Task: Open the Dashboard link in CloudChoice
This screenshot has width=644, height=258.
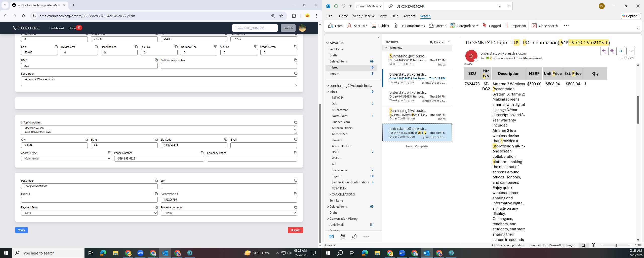Action: coord(57,28)
